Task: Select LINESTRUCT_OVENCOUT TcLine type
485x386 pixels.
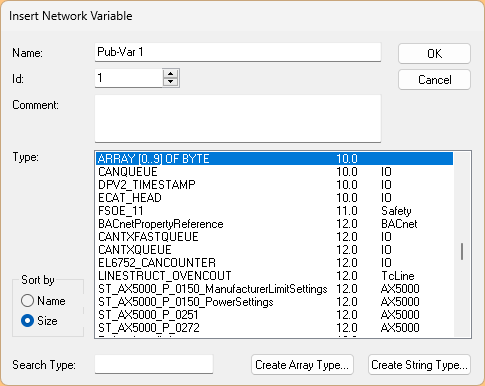Action: (274, 276)
